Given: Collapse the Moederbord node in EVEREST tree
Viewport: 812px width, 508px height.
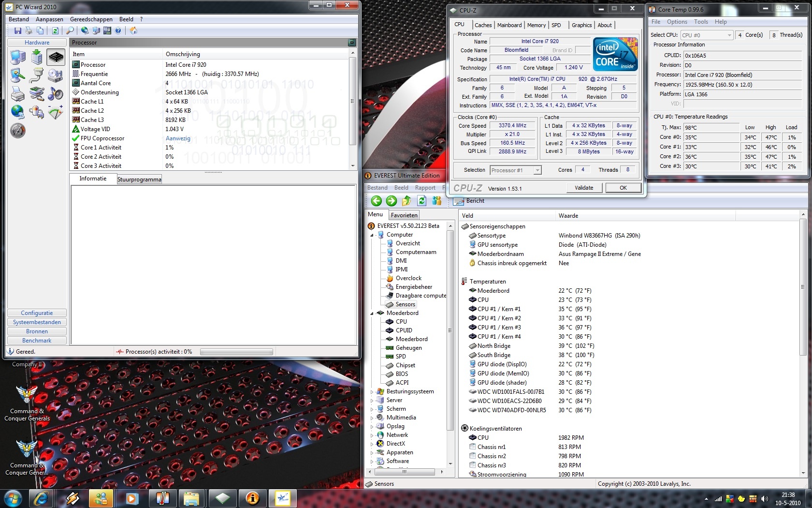Looking at the screenshot, I should point(372,314).
